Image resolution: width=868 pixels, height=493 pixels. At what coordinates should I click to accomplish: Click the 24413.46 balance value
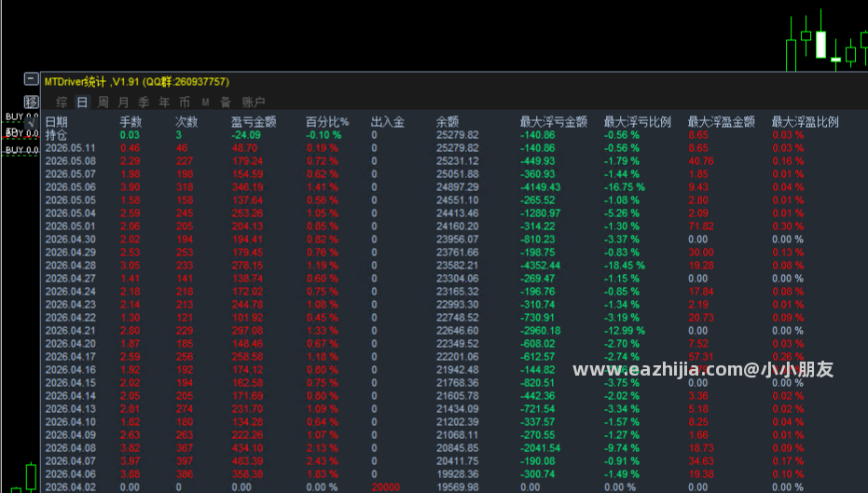457,213
